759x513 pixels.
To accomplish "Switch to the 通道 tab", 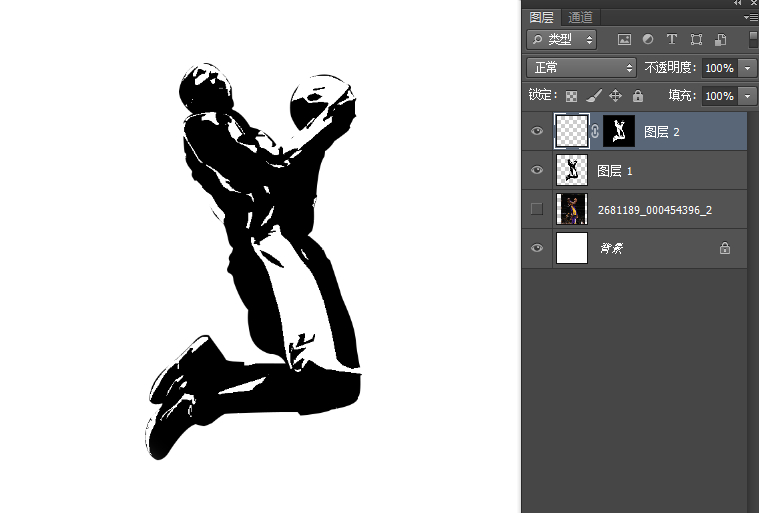I will click(x=580, y=17).
